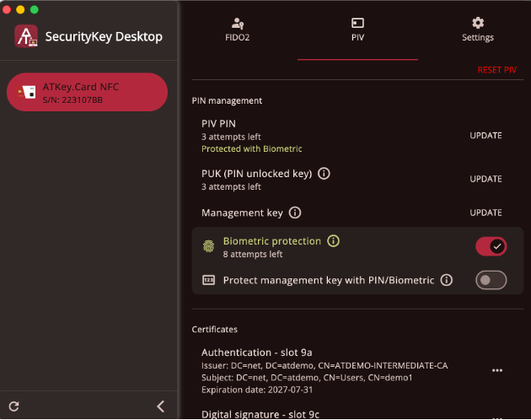Viewport: 531px width, 420px height.
Task: Disable the Biometric protection toggle
Action: click(x=491, y=246)
